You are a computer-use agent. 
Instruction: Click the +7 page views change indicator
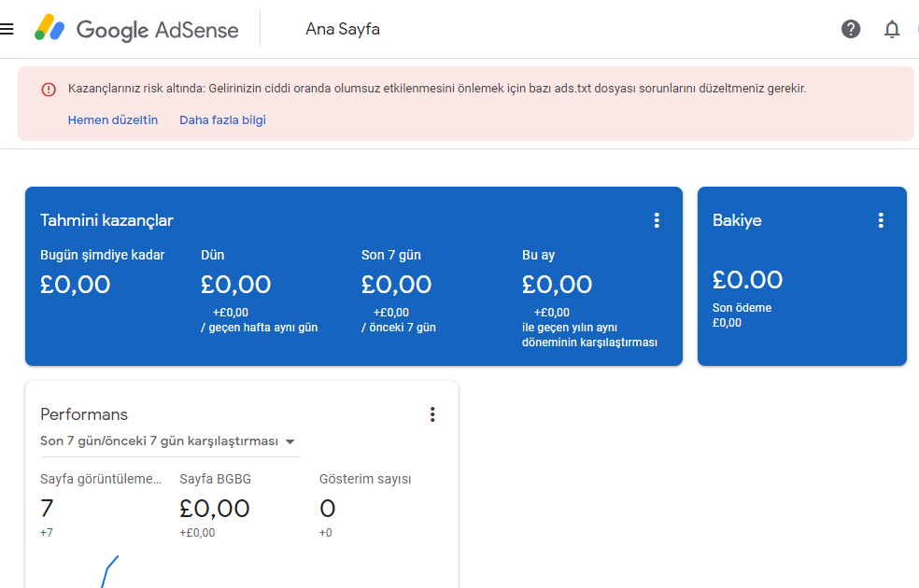(47, 533)
